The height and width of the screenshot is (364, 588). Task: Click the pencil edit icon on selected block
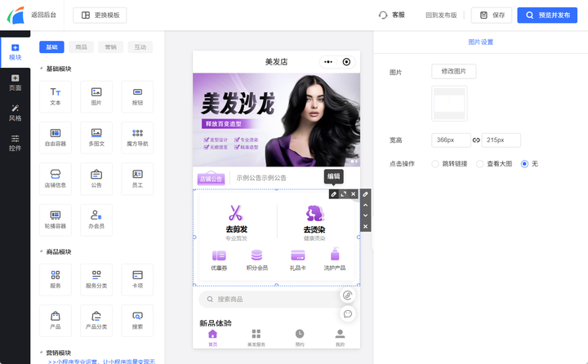[x=333, y=194]
